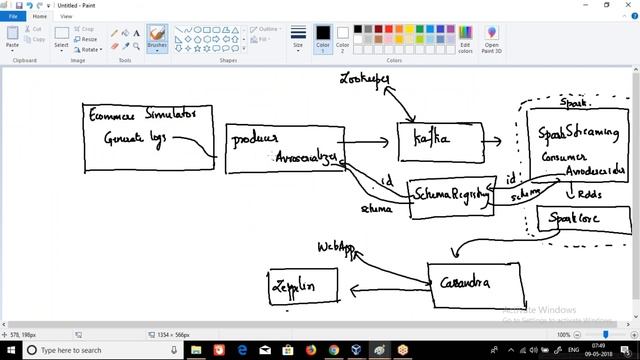Select the Magnifier tool

tap(136, 46)
